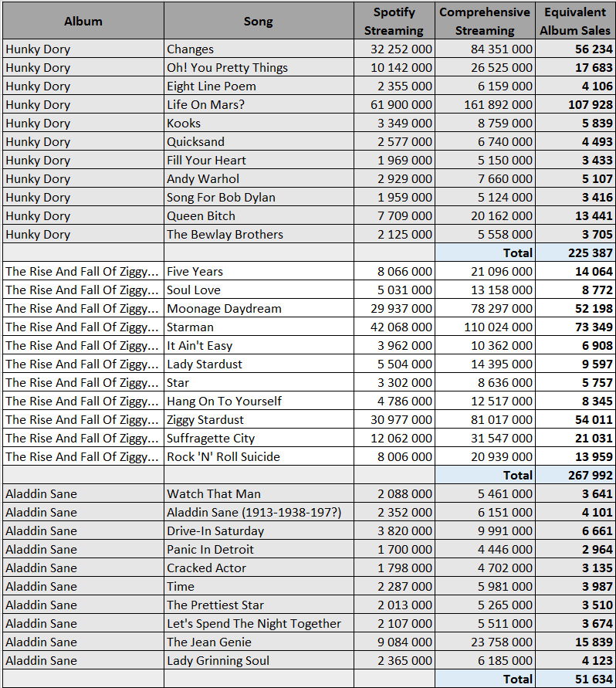Select Spotify value 12 062 000

click(394, 438)
